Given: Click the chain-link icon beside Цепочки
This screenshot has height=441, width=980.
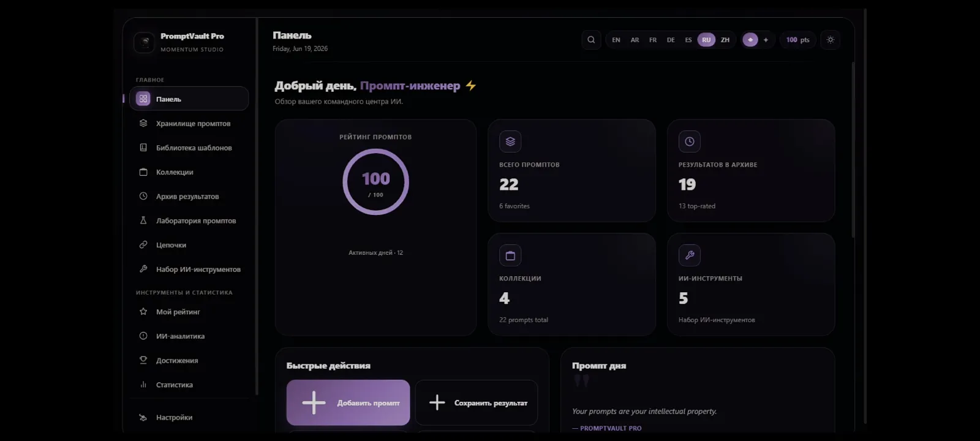Looking at the screenshot, I should pyautogui.click(x=143, y=245).
